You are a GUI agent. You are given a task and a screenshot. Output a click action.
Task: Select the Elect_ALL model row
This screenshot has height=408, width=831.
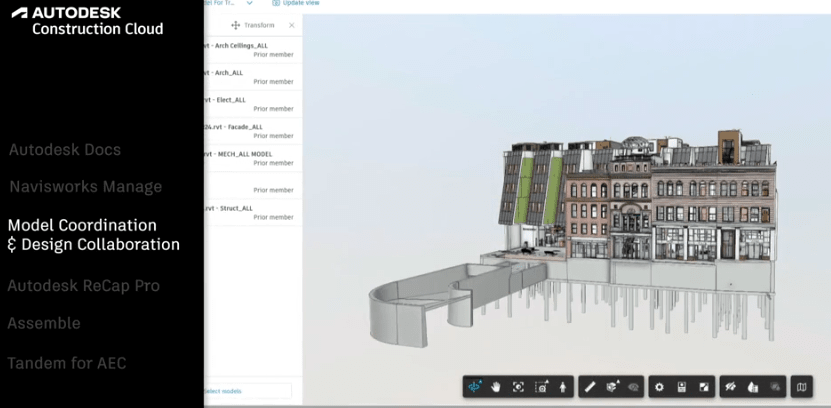pyautogui.click(x=253, y=104)
